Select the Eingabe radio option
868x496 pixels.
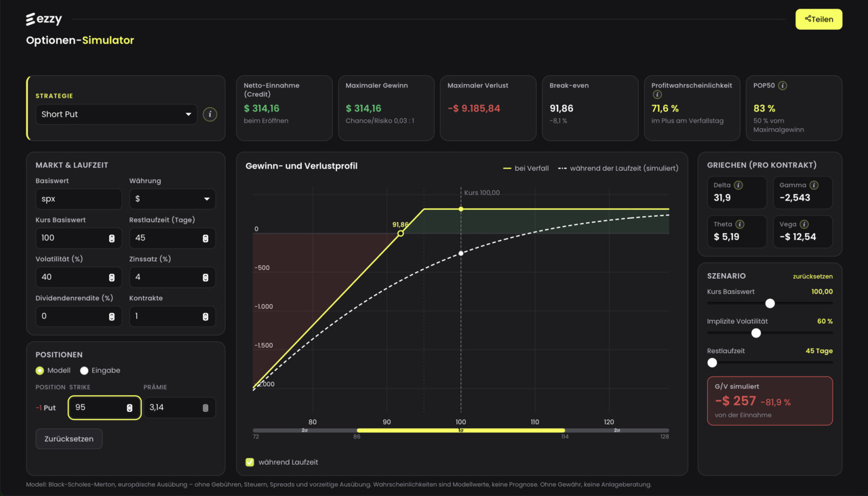84,371
